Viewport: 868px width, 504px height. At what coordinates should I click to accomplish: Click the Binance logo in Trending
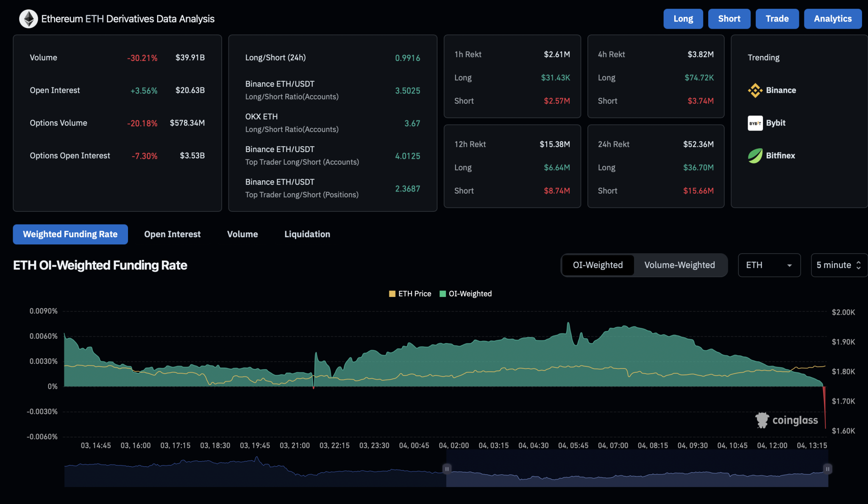coord(755,90)
